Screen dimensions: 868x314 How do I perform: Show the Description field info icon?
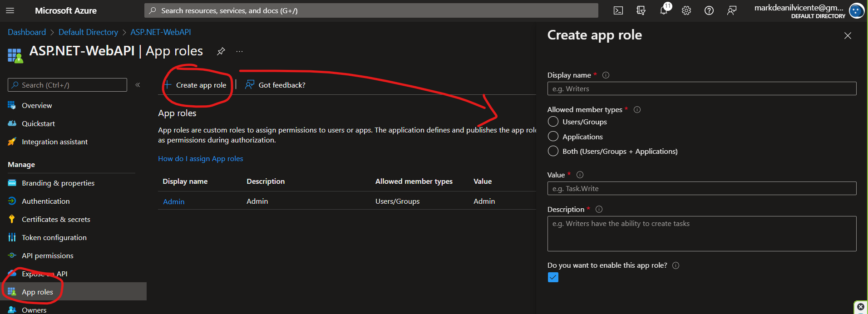click(x=599, y=209)
